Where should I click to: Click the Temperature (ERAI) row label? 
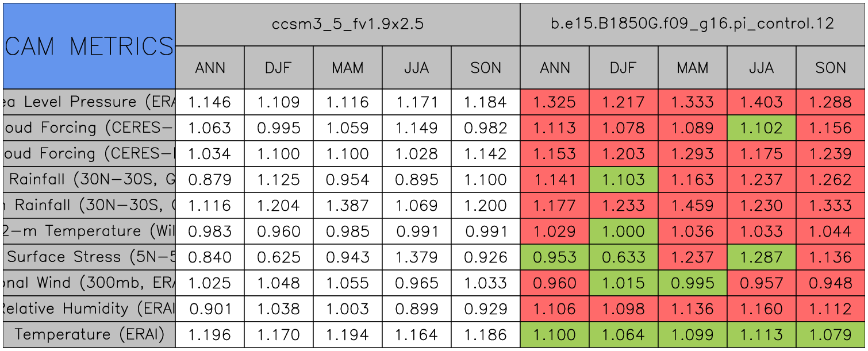pos(89,334)
